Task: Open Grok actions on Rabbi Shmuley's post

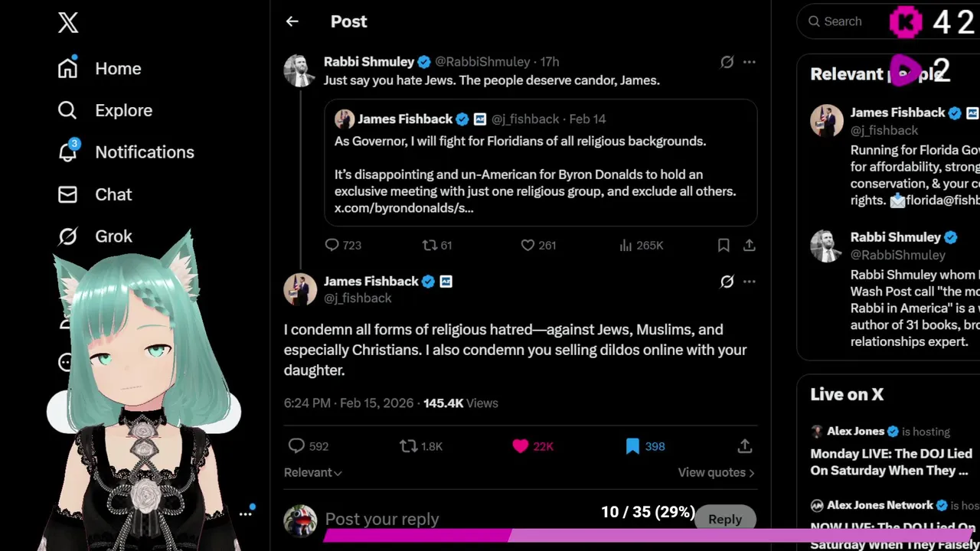Action: [727, 62]
